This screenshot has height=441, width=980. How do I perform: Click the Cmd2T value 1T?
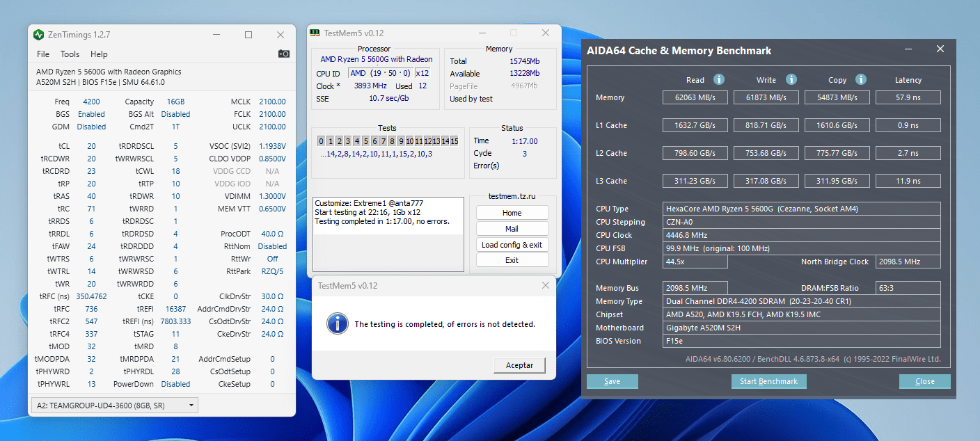coord(175,127)
